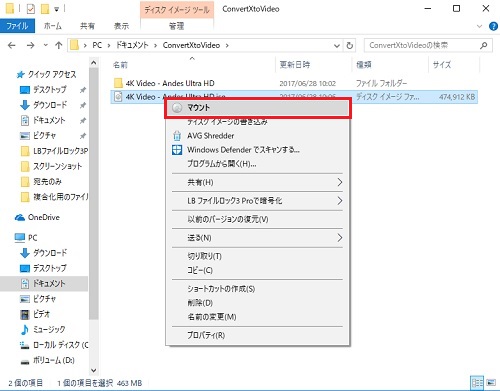500x391 pixels.
Task: Open ミュージック under PC
Action: (x=49, y=329)
